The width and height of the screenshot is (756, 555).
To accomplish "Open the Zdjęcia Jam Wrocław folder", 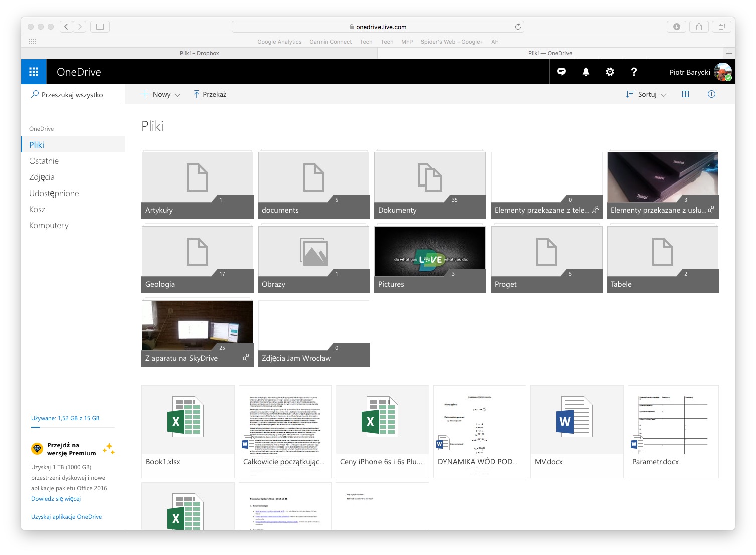I will [x=314, y=333].
